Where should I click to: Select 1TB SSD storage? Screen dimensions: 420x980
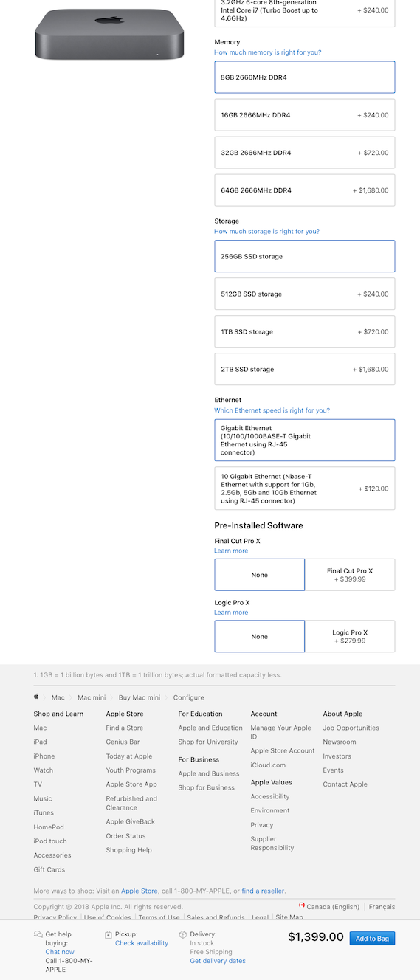[305, 331]
